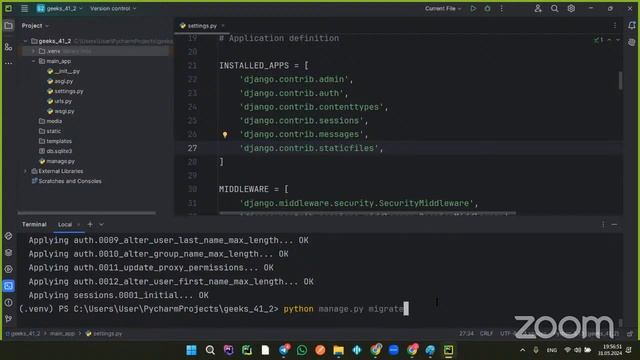Open the inspections widget checkmark
The height and width of the screenshot is (360, 640).
click(598, 40)
